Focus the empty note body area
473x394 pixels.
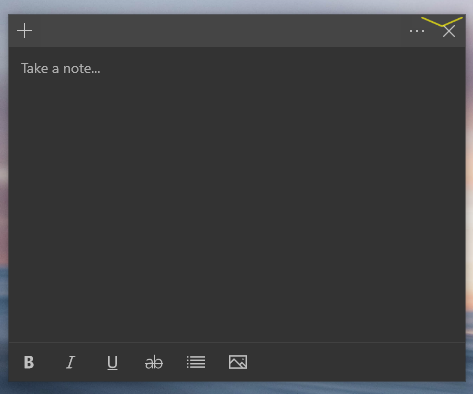(237, 200)
